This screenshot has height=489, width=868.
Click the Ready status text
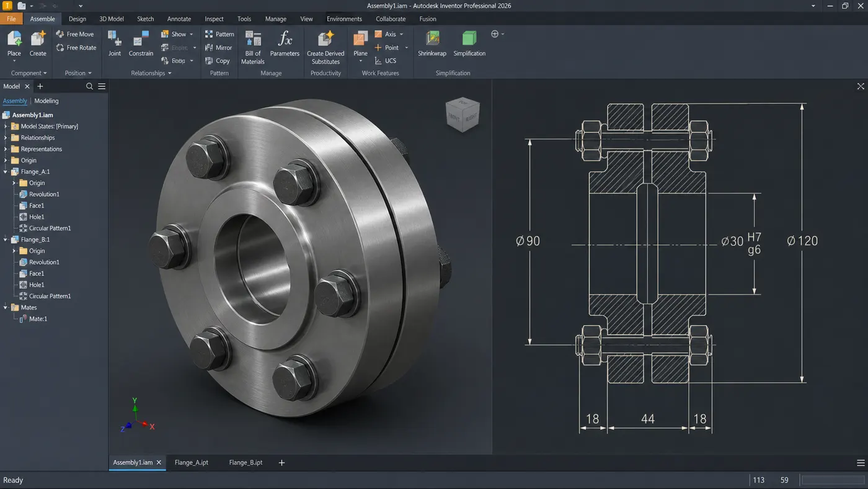pos(13,480)
